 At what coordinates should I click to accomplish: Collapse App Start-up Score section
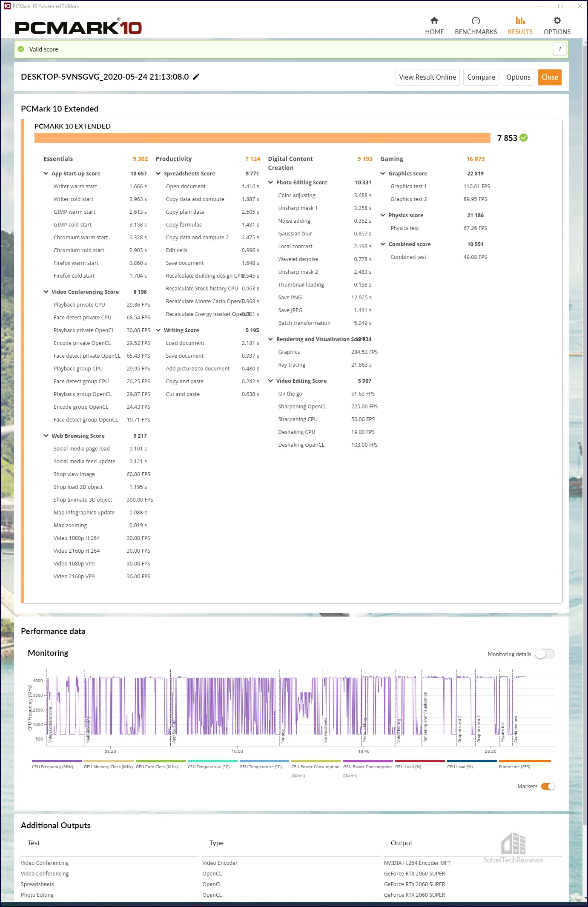(46, 173)
